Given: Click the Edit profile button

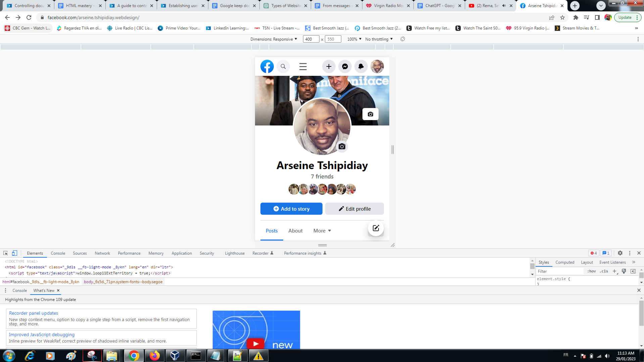Looking at the screenshot, I should [x=354, y=209].
